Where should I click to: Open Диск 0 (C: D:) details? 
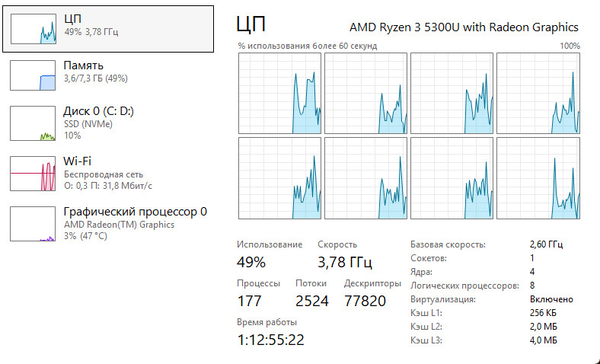[x=108, y=123]
